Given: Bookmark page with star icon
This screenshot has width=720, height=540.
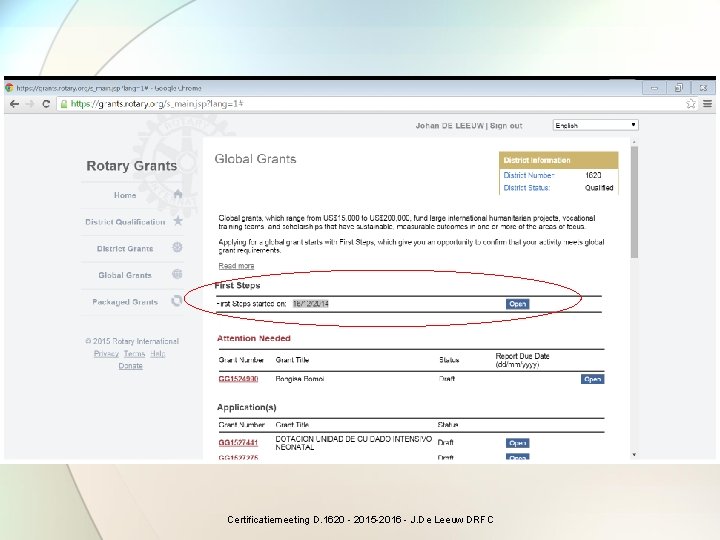Looking at the screenshot, I should click(x=691, y=104).
